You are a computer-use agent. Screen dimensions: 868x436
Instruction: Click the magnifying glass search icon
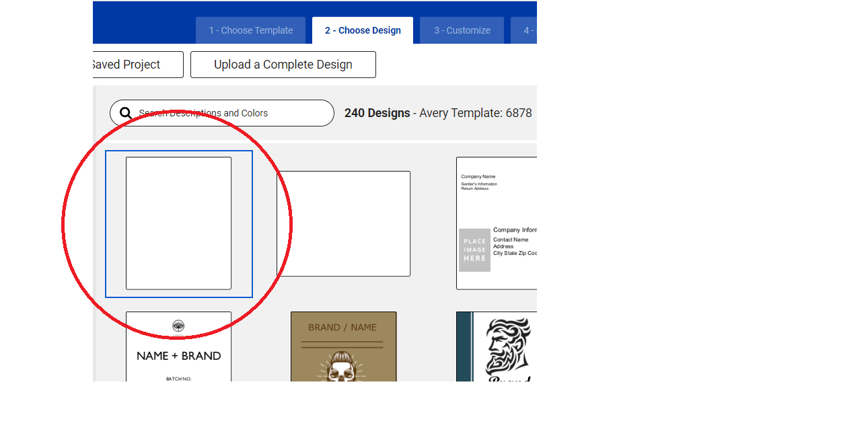pyautogui.click(x=126, y=113)
